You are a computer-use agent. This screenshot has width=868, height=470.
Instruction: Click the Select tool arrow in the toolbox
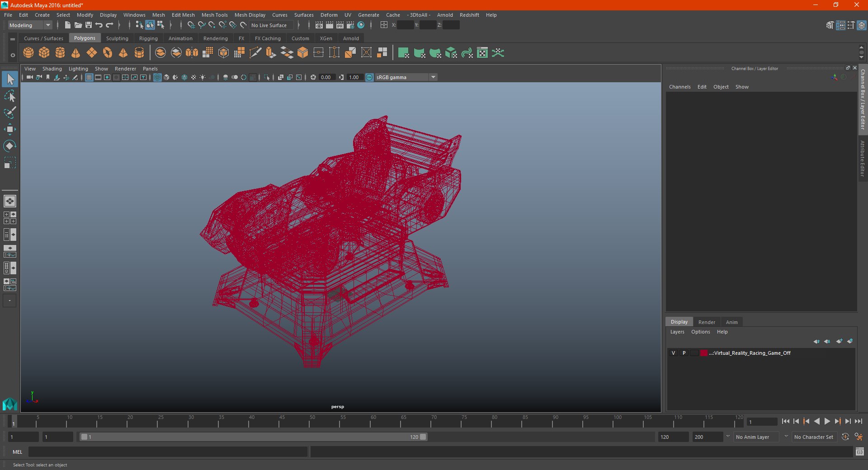pyautogui.click(x=10, y=80)
